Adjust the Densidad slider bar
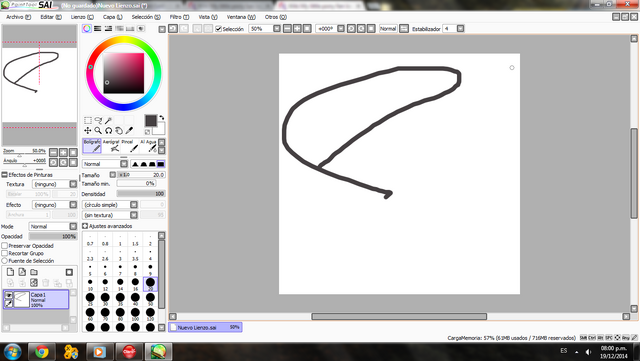The width and height of the screenshot is (640, 361). click(x=141, y=194)
